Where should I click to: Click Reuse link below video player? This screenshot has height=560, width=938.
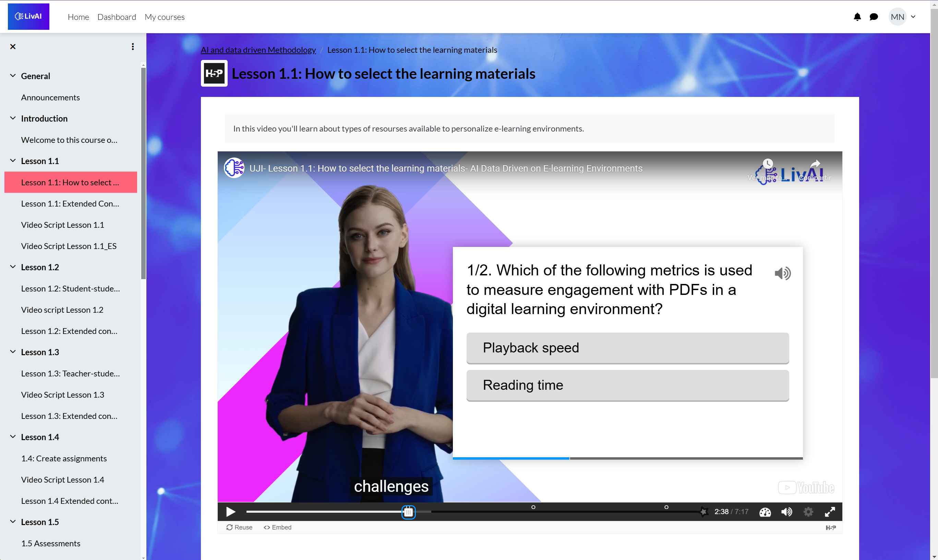tap(238, 527)
